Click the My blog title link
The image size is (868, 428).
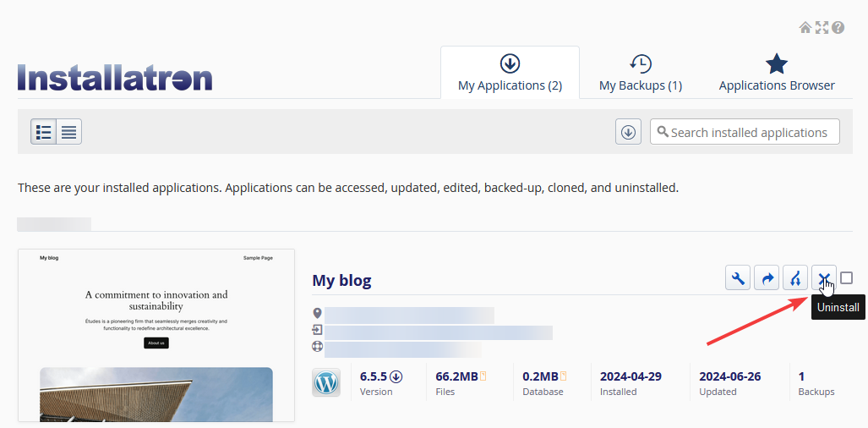tap(341, 280)
